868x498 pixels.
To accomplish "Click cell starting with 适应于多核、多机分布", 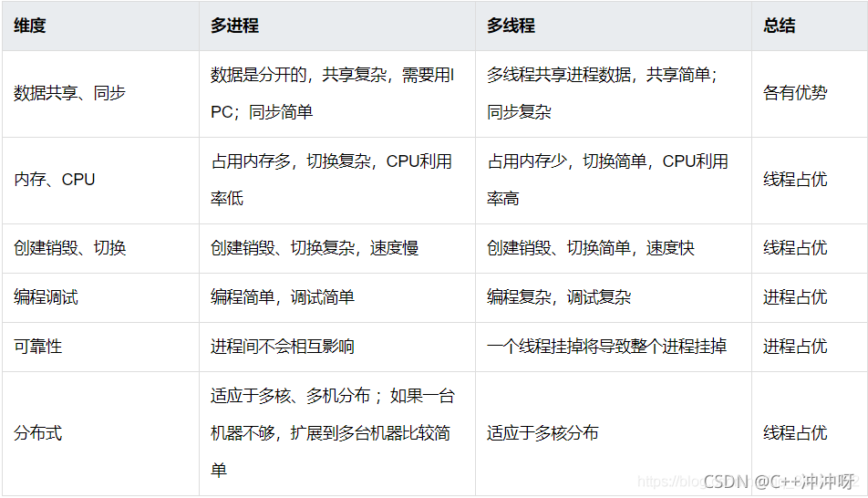I will click(337, 434).
